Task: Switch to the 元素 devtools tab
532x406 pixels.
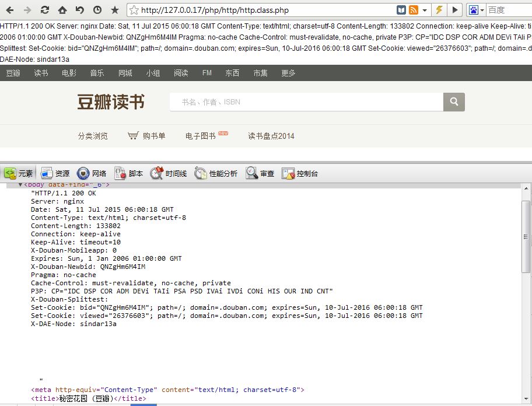Action: (18, 173)
